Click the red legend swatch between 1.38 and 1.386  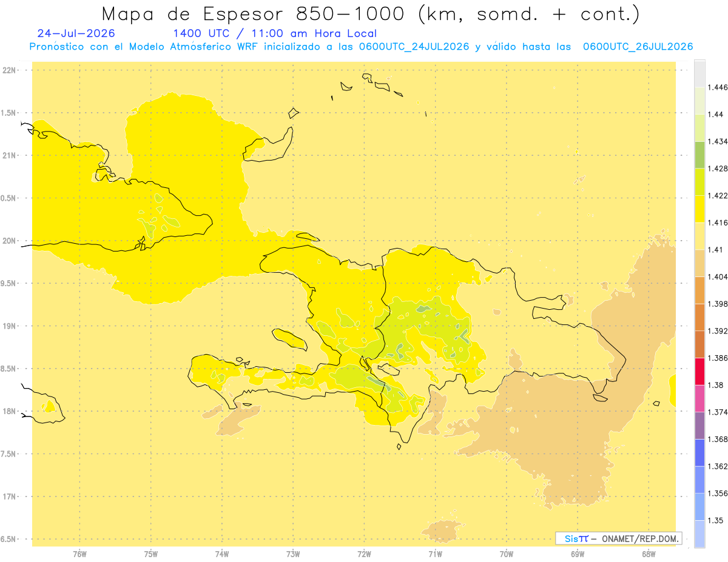click(x=699, y=371)
